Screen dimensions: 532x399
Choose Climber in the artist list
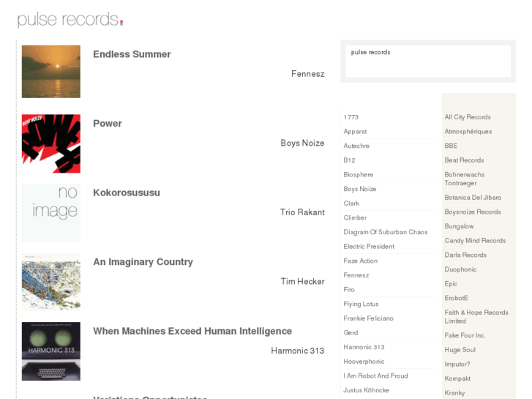355,218
